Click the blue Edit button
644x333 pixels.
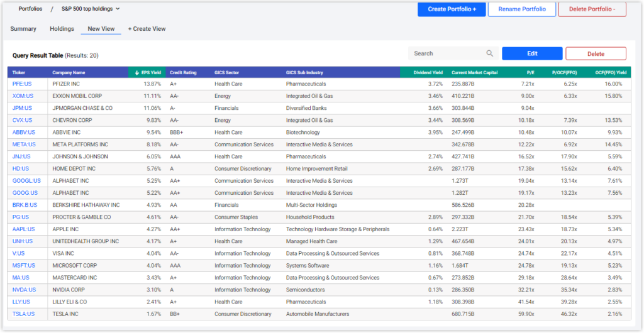532,54
